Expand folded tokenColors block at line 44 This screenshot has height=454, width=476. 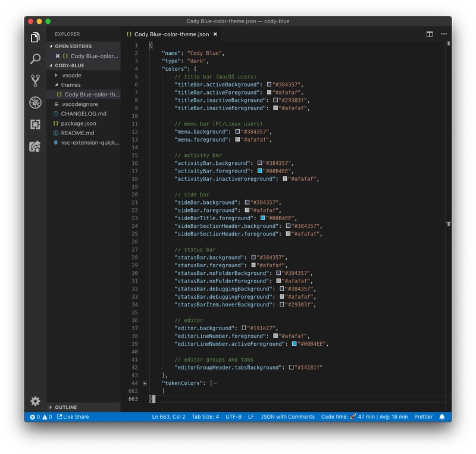click(145, 383)
